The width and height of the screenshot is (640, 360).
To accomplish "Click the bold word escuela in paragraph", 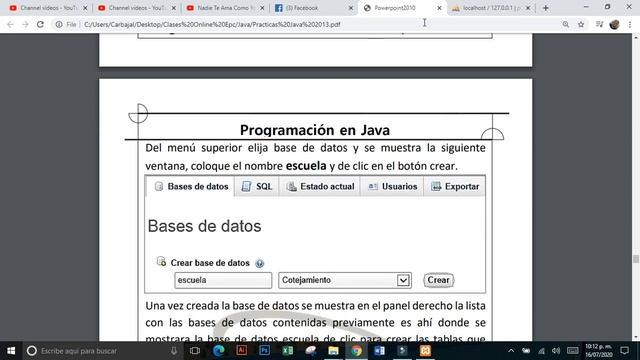I will tap(306, 166).
